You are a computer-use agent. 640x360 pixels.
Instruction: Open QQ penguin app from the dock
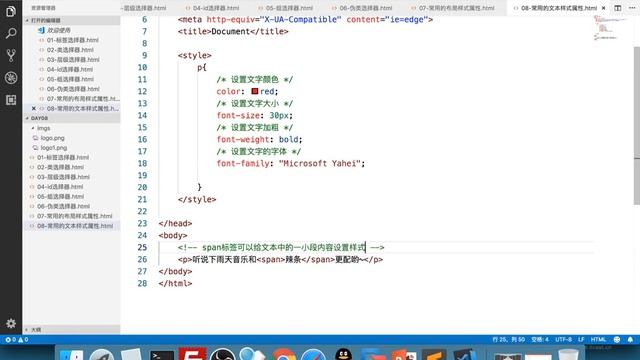point(343,354)
